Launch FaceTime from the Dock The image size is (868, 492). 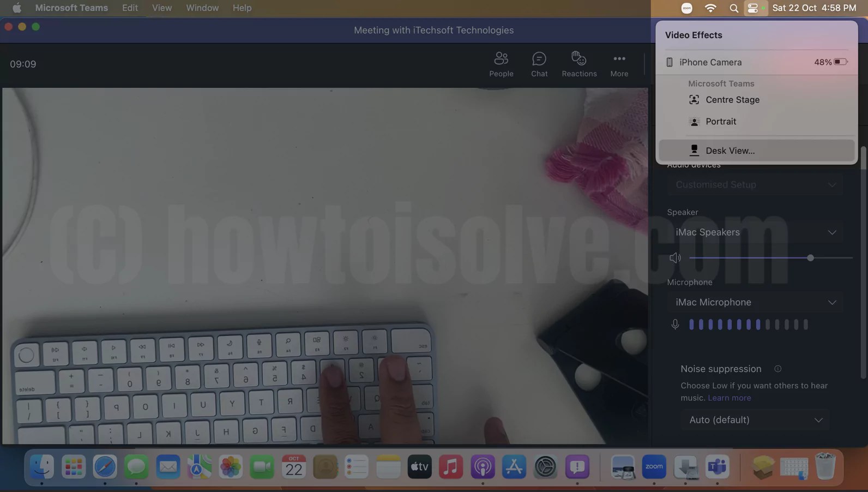pos(262,467)
